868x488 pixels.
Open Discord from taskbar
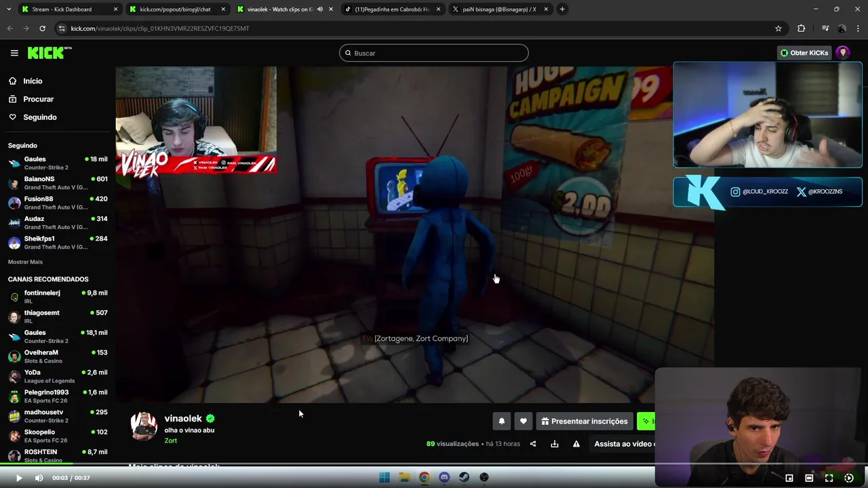coord(444,478)
